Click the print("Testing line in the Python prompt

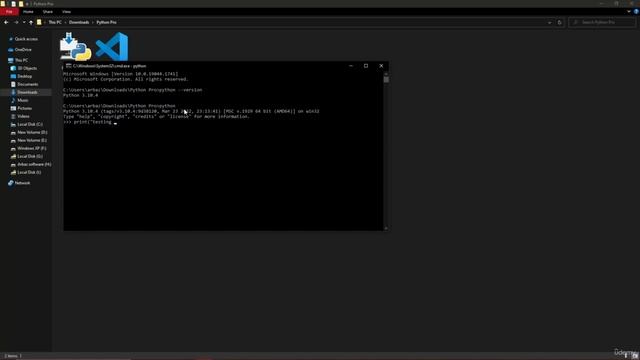coord(90,122)
